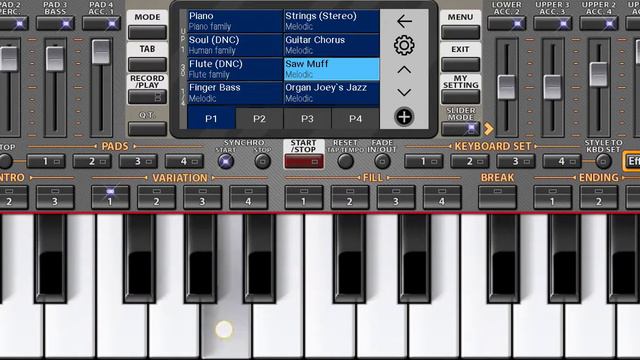The width and height of the screenshot is (640, 360).
Task: Click the Q.T. button
Action: click(147, 129)
